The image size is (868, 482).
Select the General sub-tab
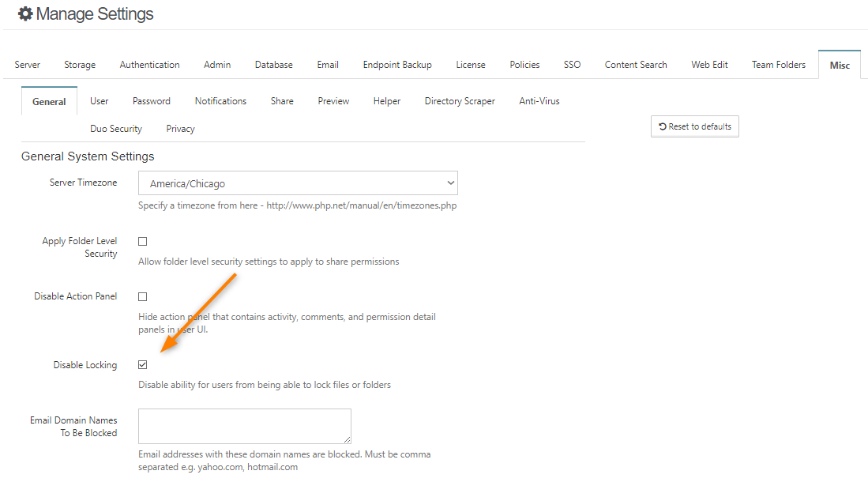49,101
